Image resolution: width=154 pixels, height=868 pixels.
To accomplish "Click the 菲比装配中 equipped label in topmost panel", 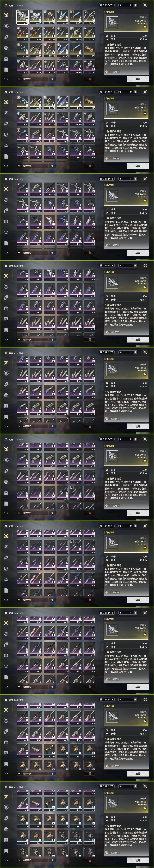I will [x=112, y=71].
